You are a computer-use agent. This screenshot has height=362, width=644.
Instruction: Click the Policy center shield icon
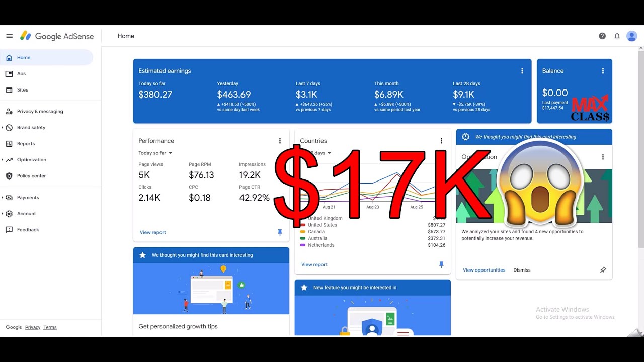(9, 176)
